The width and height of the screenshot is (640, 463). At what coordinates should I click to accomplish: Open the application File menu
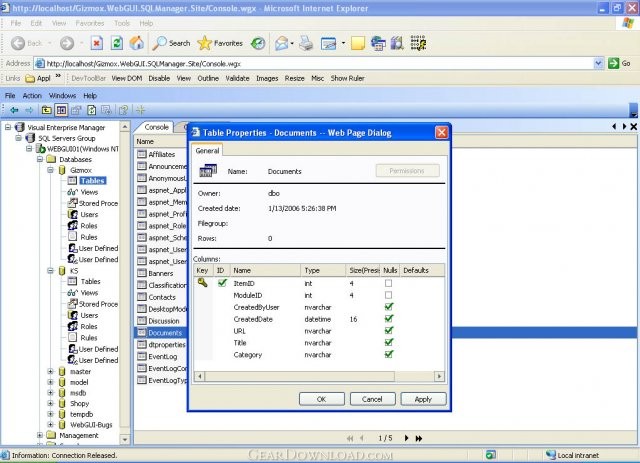click(10, 96)
